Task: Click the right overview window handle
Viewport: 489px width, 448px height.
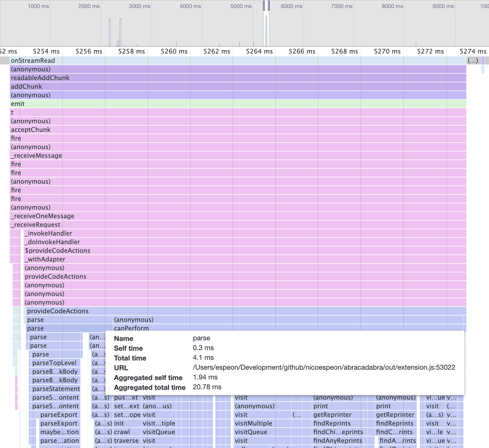Action: click(269, 6)
